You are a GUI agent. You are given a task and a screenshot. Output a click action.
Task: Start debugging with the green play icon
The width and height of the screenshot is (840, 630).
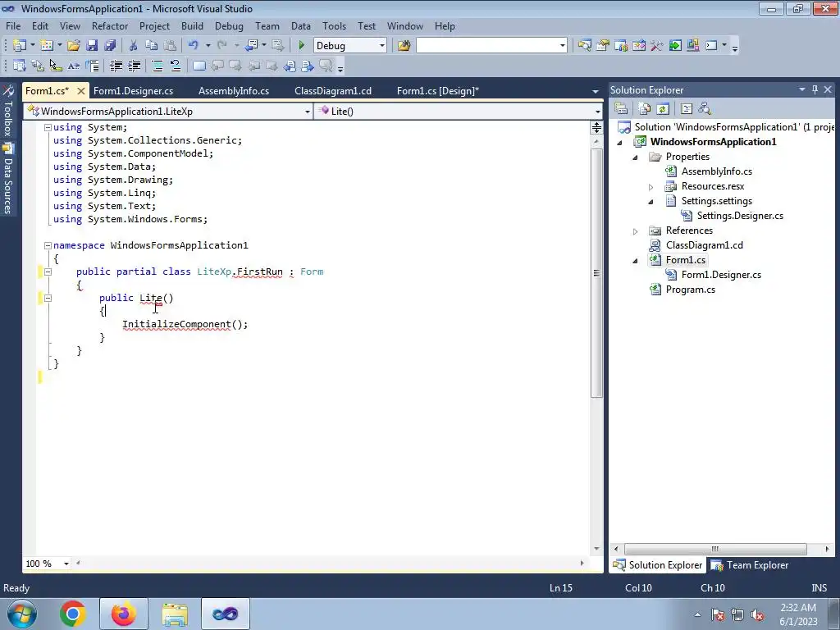pyautogui.click(x=301, y=46)
